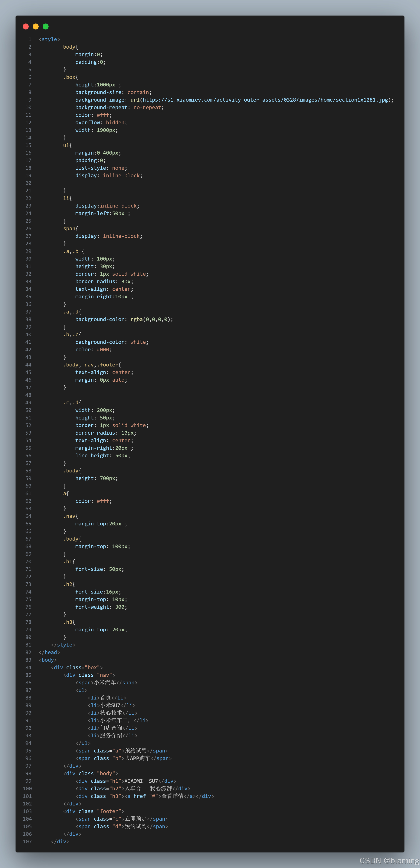This screenshot has width=420, height=868.
Task: Click the 小米SU7 list item line
Action: tap(111, 705)
